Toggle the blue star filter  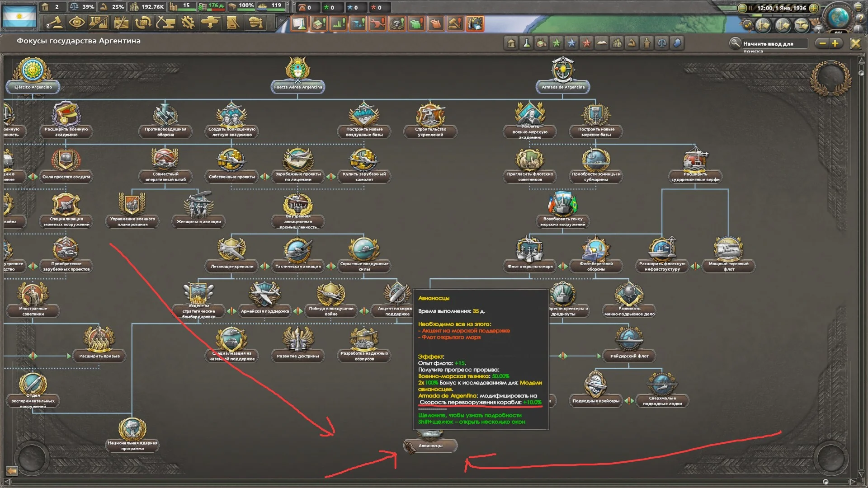(571, 43)
